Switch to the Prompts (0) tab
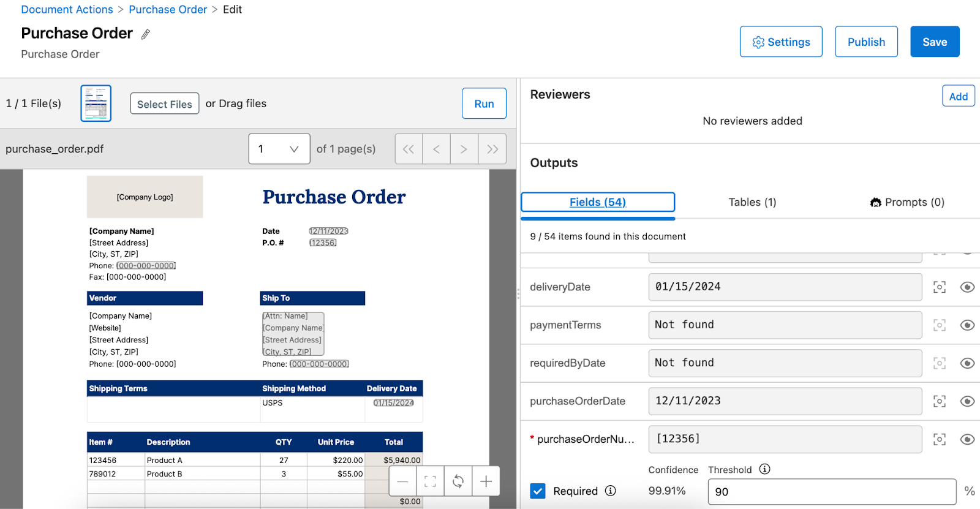 coord(907,202)
